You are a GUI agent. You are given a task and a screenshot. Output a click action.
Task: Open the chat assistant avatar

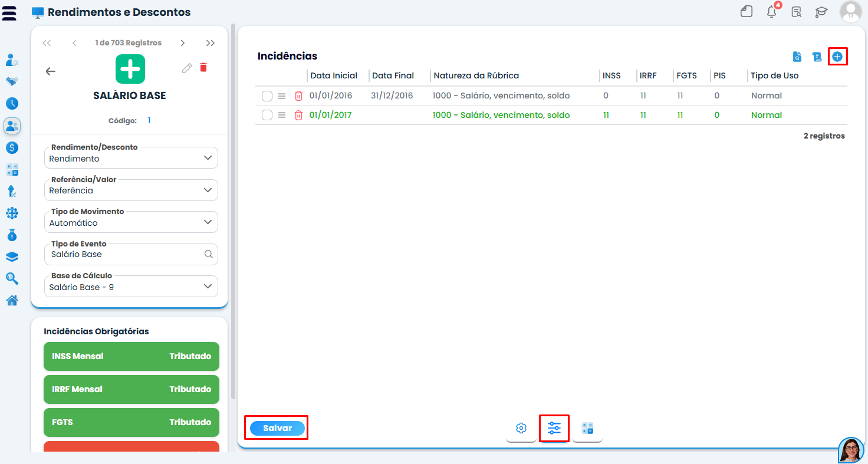point(851,450)
